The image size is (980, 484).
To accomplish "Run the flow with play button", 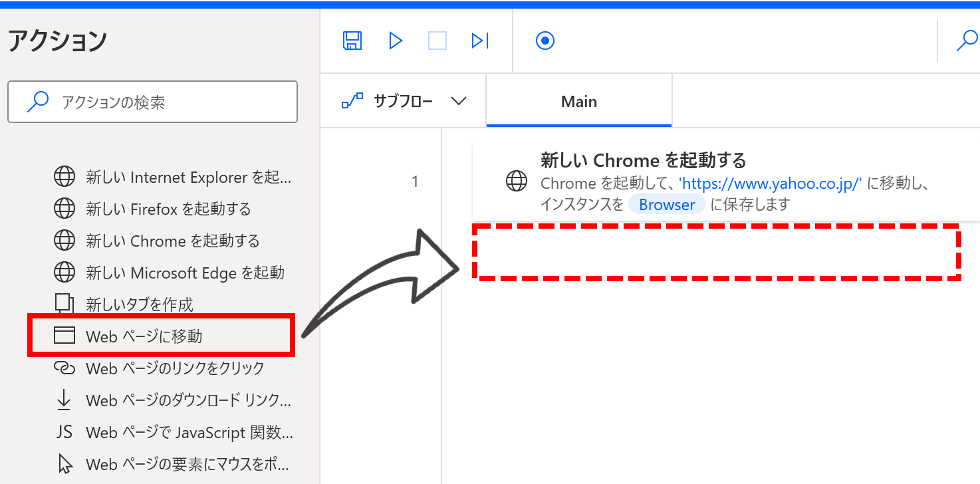I will click(x=396, y=41).
